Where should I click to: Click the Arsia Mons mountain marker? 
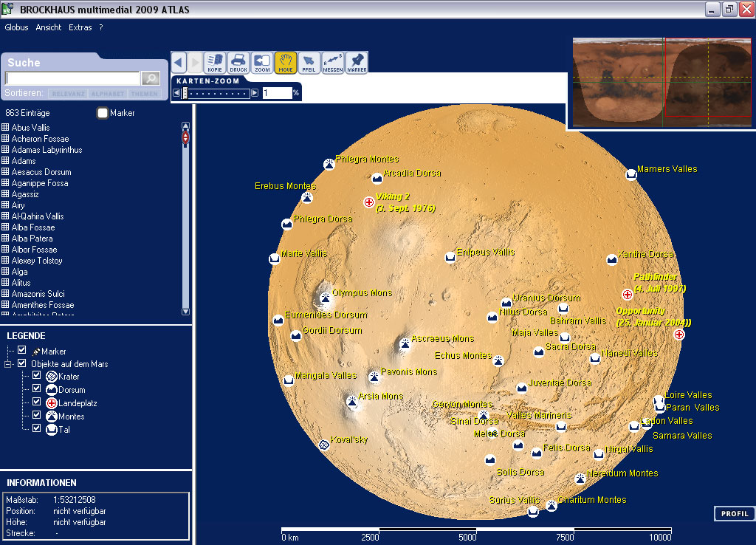tap(352, 401)
